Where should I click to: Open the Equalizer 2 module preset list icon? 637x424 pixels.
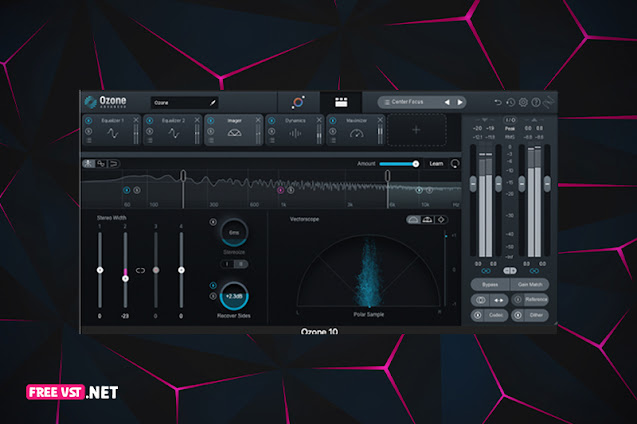tap(150, 141)
